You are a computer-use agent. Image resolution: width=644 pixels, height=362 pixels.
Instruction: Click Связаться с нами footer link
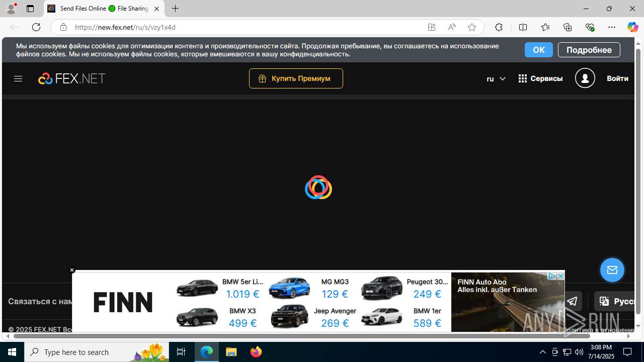[40, 301]
